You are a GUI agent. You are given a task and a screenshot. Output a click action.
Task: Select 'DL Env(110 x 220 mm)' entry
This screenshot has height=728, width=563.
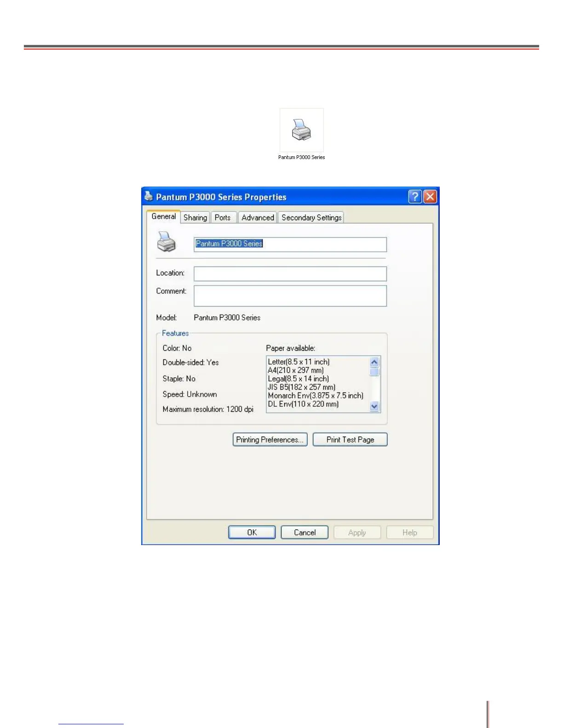(x=303, y=404)
